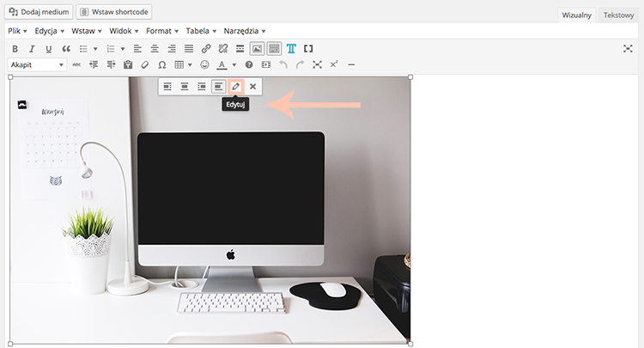Toggle distraction-free writing mode icon

[x=628, y=48]
